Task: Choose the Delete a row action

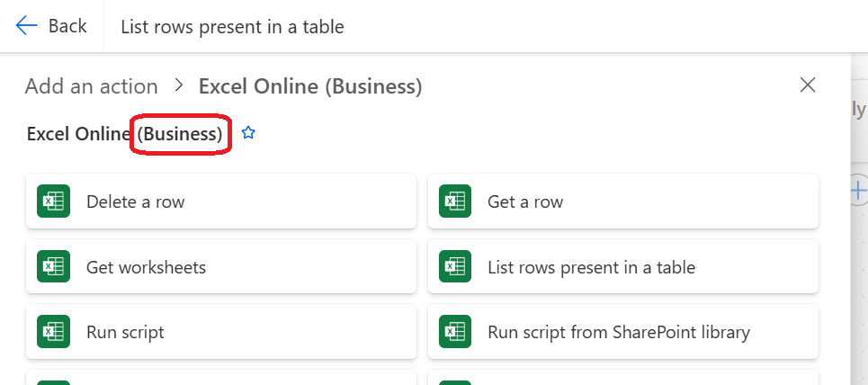Action: (x=221, y=201)
